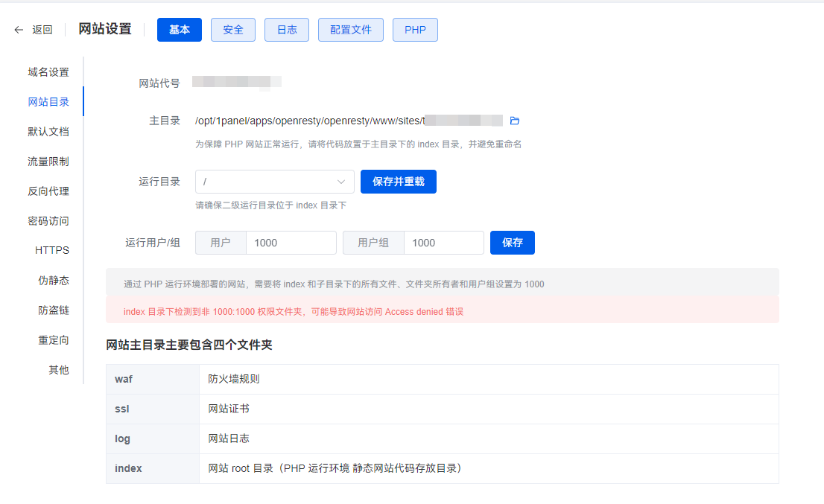
Task: Select 密码访问 in the sidebar
Action: 48,221
